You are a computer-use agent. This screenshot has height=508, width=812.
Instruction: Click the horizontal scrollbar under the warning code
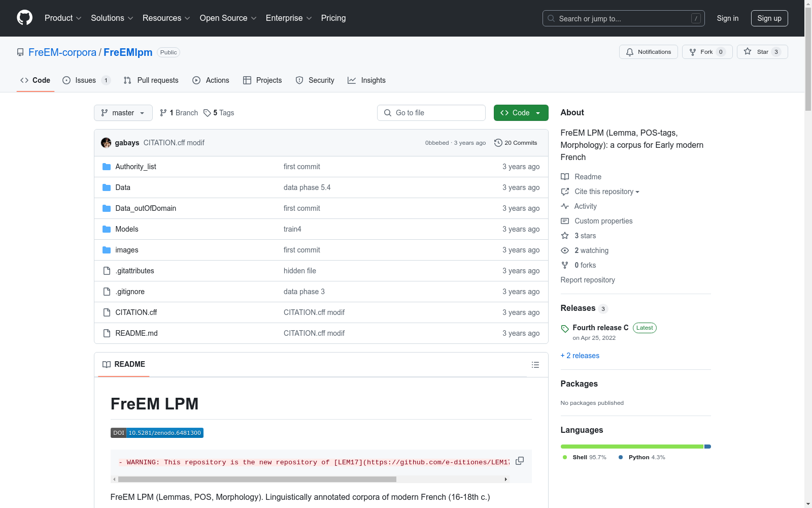(257, 479)
